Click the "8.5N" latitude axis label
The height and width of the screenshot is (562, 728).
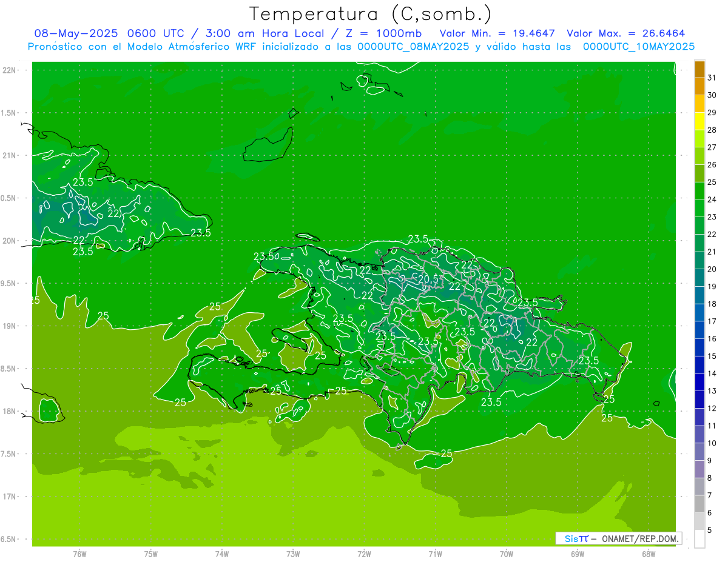pyautogui.click(x=9, y=369)
